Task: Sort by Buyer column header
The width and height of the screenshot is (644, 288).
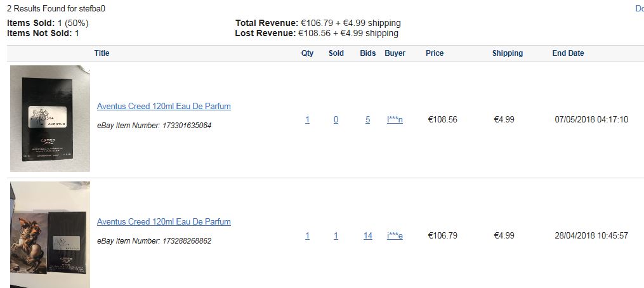Action: (x=395, y=53)
